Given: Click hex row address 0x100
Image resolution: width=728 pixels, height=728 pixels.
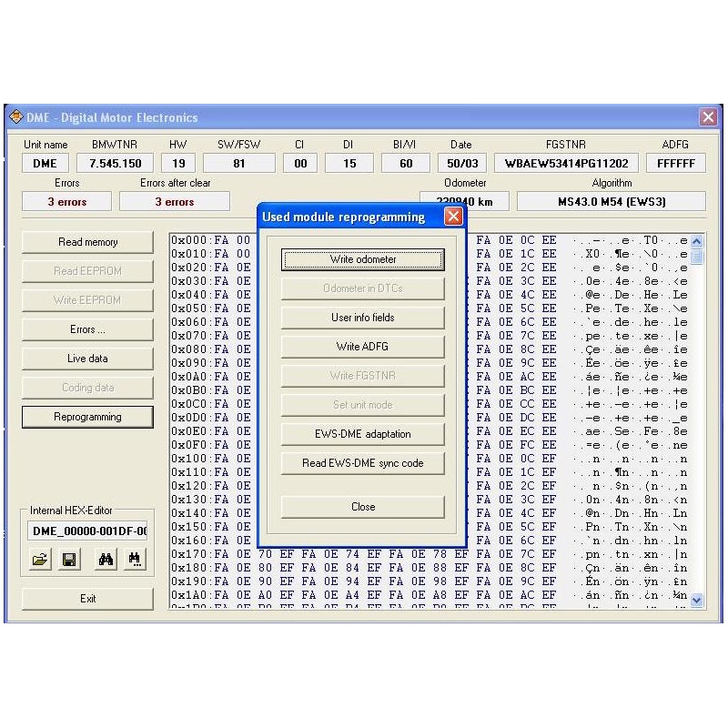Looking at the screenshot, I should coord(188,459).
